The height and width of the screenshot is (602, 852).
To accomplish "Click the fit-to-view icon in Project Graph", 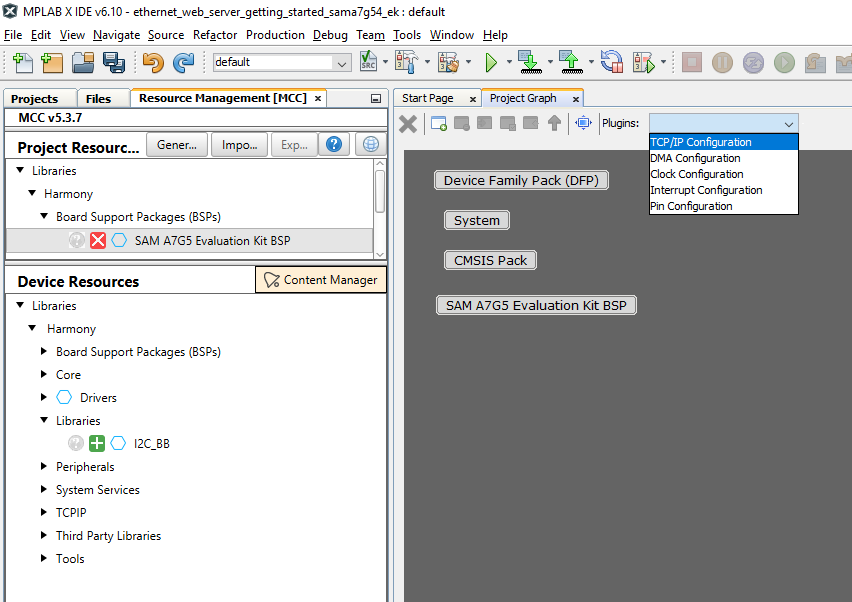I will click(583, 123).
